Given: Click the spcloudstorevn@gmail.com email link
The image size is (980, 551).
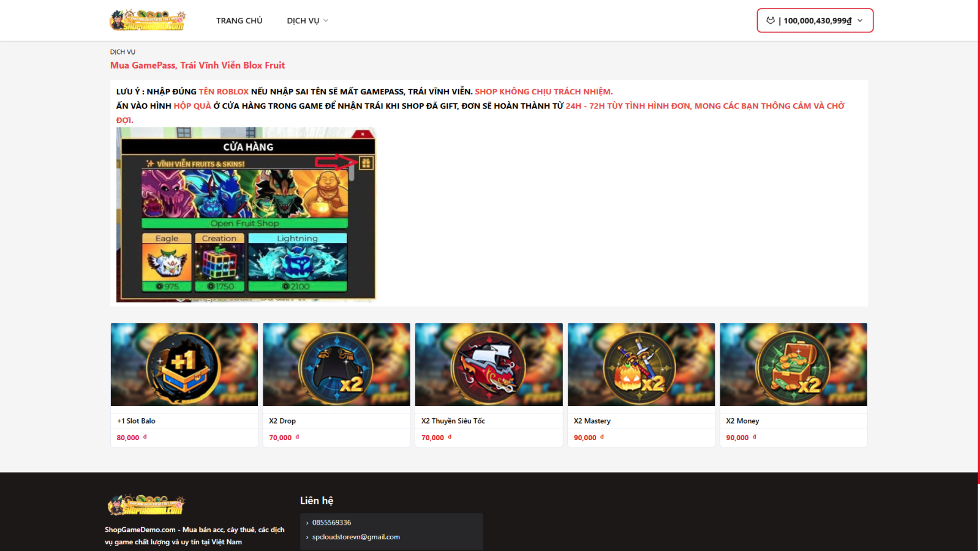Looking at the screenshot, I should [x=356, y=537].
